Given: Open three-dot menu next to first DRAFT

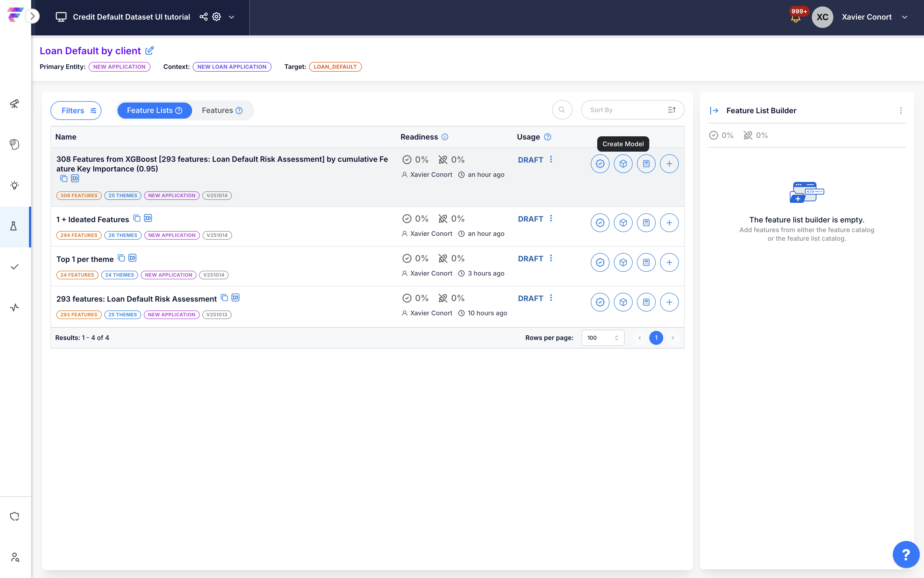Looking at the screenshot, I should coord(551,159).
